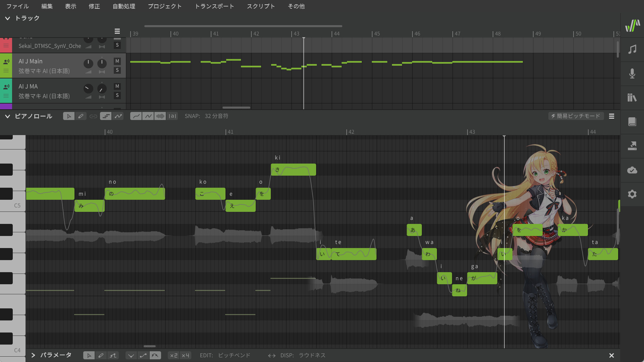Image resolution: width=644 pixels, height=362 pixels.
Task: Open the Library books icon in sidebar
Action: click(632, 98)
